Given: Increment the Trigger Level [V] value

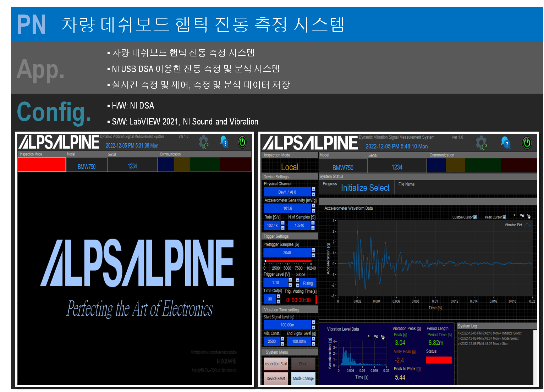Looking at the screenshot, I should (x=290, y=280).
